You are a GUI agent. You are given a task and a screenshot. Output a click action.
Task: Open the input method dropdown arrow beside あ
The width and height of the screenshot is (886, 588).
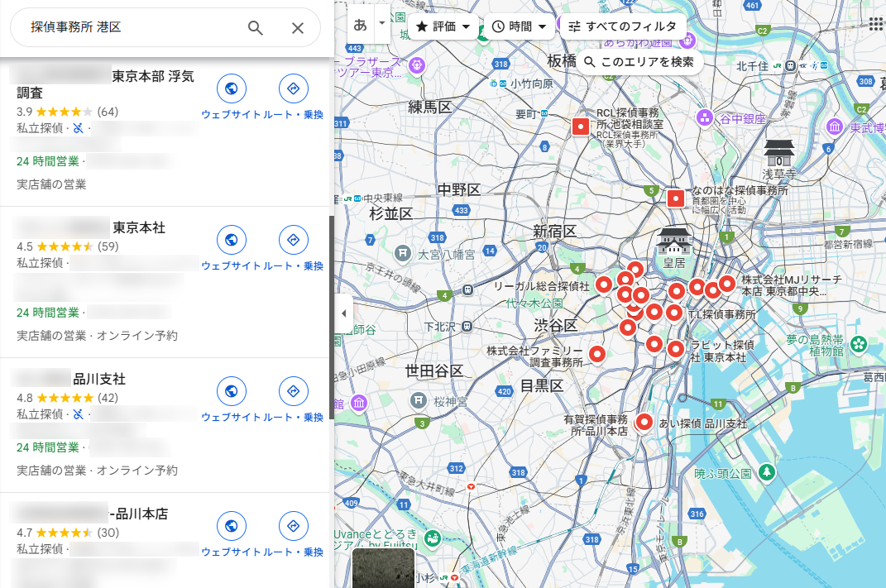(382, 23)
